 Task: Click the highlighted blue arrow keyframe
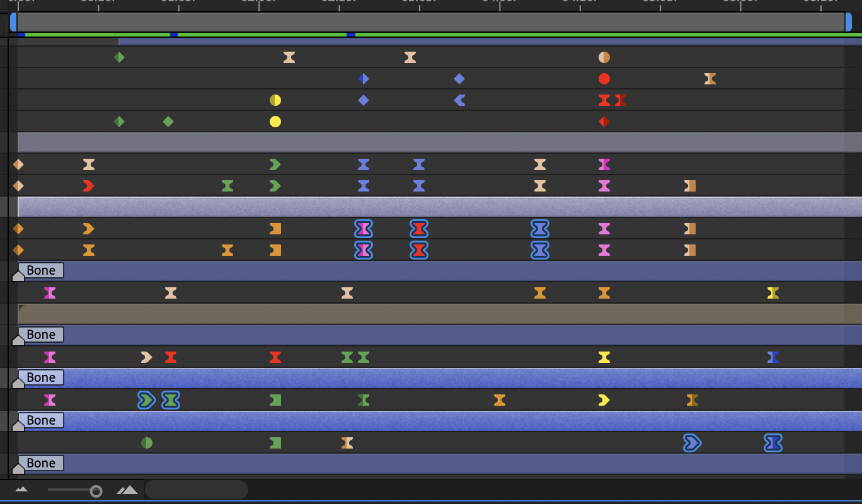(692, 443)
